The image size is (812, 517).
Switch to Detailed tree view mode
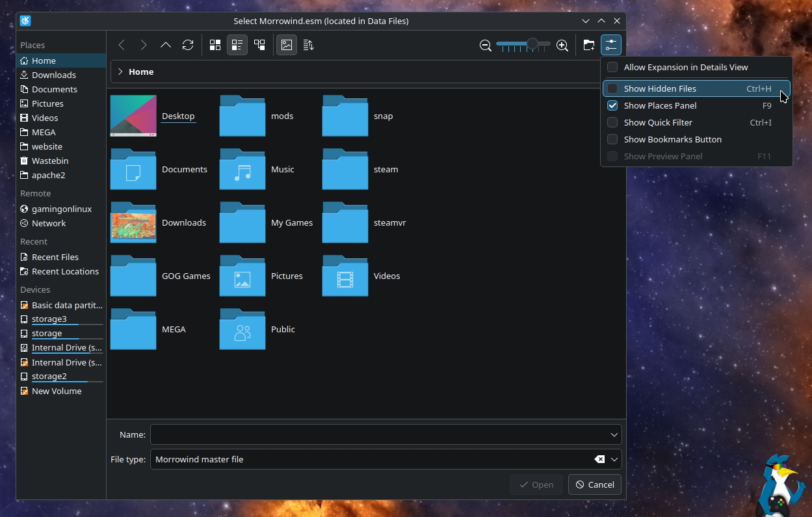click(259, 45)
